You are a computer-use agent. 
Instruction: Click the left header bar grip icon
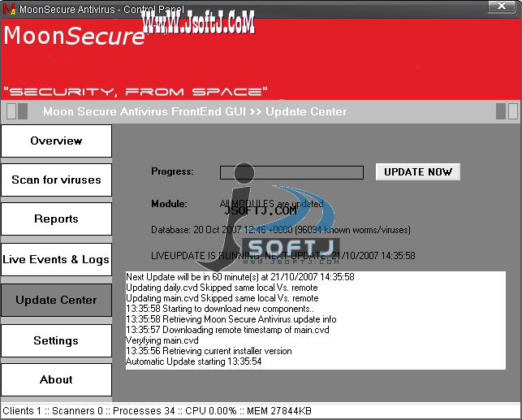pos(17,111)
